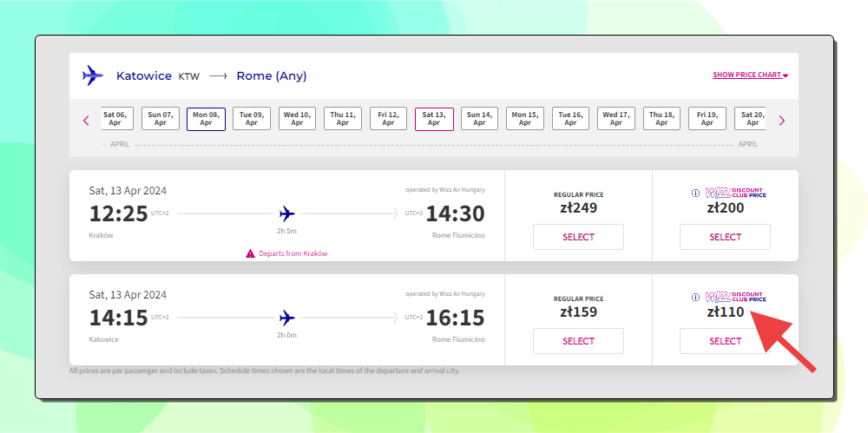Pick Fri 12, Apr date
The height and width of the screenshot is (433, 868).
388,119
